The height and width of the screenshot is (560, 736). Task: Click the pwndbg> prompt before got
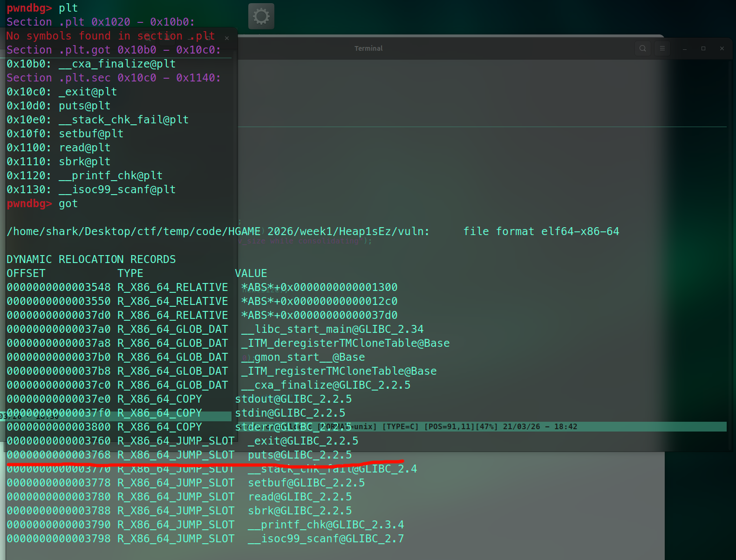(29, 203)
